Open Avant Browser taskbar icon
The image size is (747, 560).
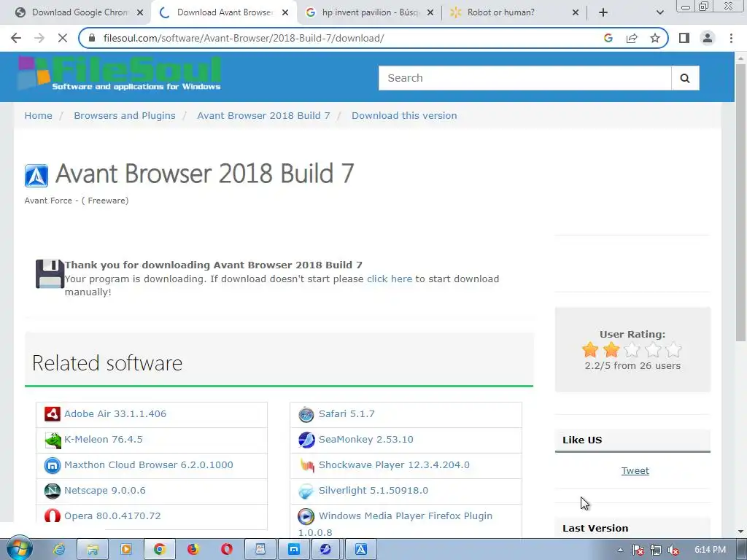click(360, 550)
